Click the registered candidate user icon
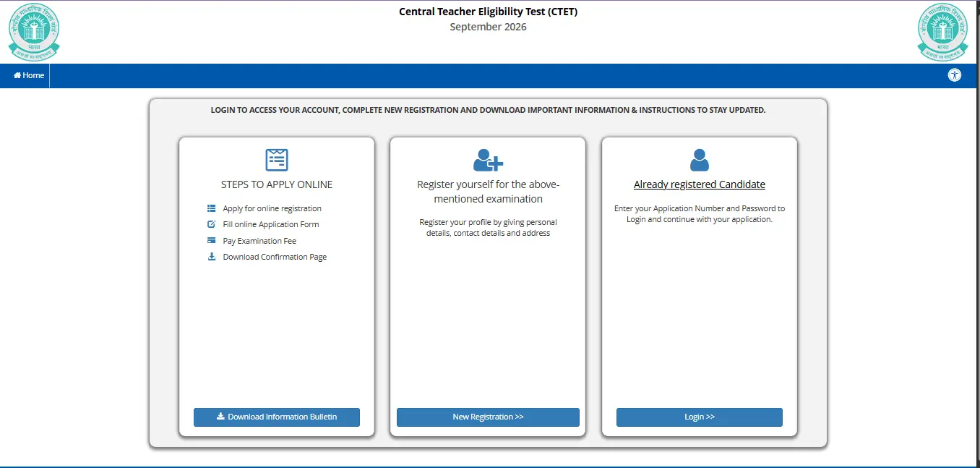The width and height of the screenshot is (980, 468). coord(700,160)
